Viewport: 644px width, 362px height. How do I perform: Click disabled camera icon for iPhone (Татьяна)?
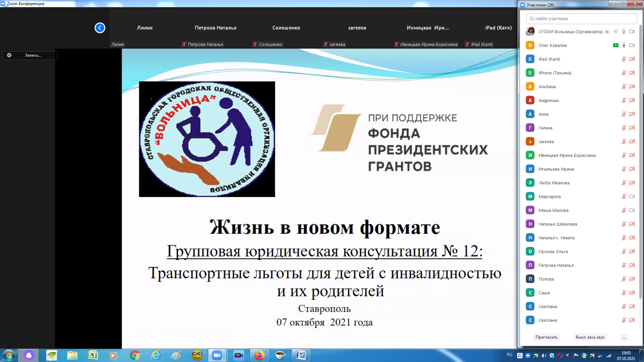point(632,73)
